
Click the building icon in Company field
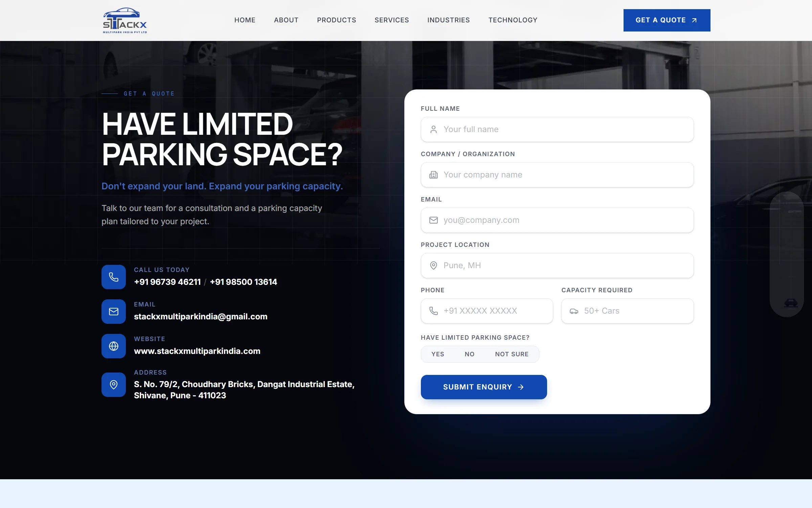pyautogui.click(x=433, y=175)
